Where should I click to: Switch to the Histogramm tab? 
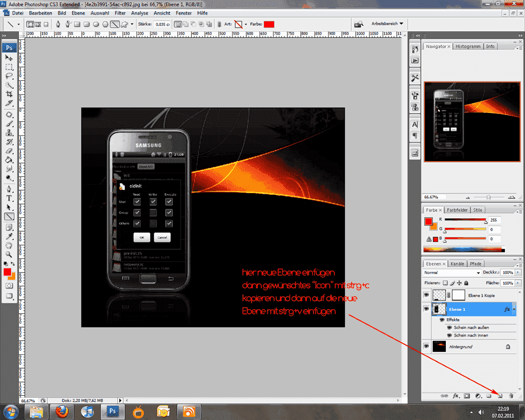click(468, 47)
